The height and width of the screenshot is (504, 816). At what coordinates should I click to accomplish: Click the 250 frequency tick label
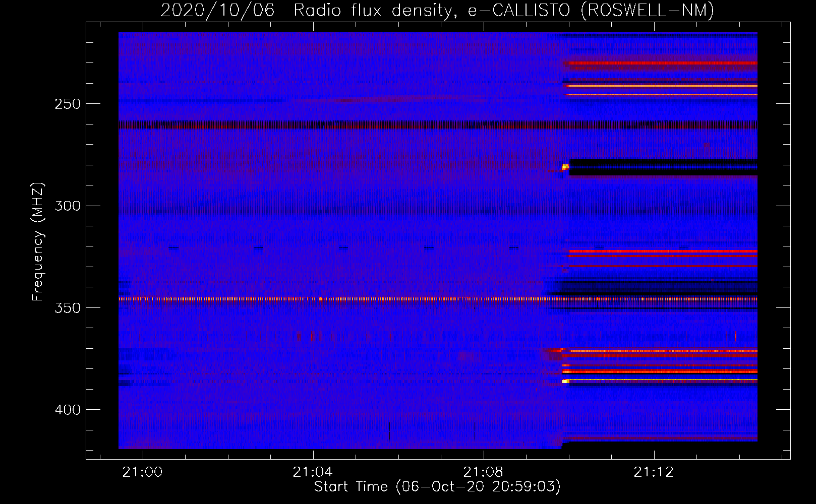point(67,104)
